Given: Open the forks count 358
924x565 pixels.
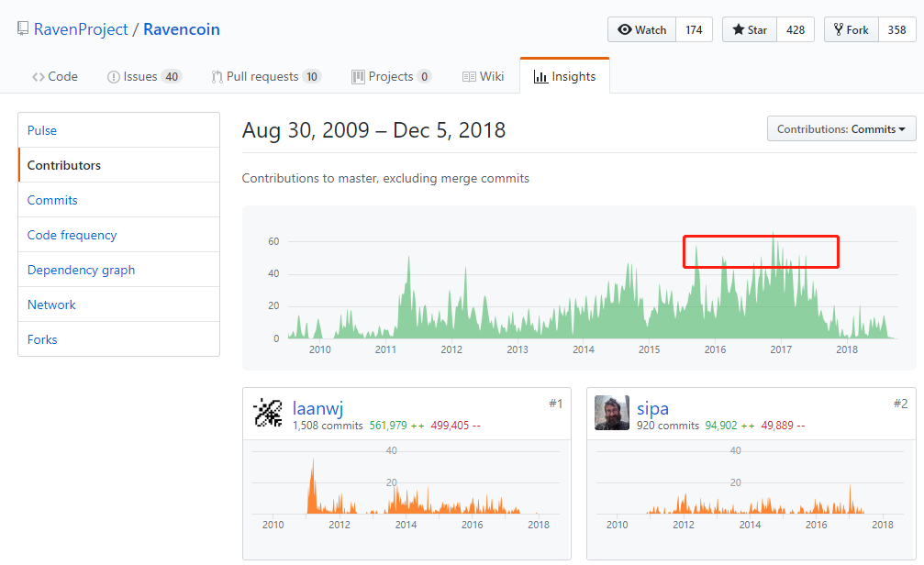Looking at the screenshot, I should 896,29.
